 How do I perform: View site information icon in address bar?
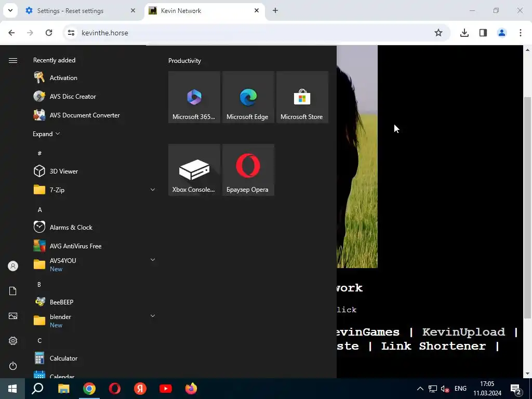coord(71,33)
